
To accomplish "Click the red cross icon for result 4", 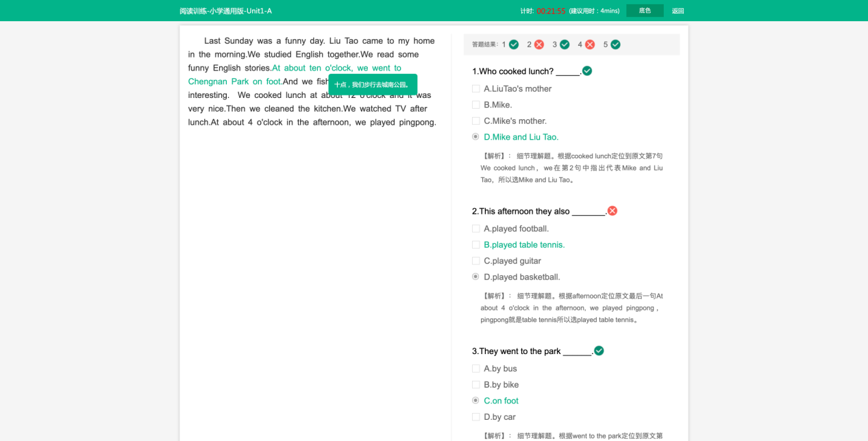I will coord(590,45).
